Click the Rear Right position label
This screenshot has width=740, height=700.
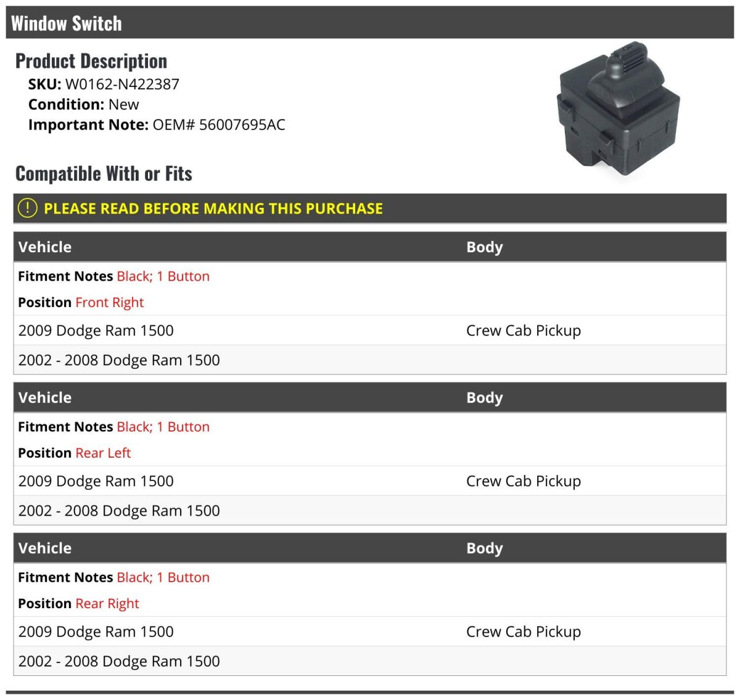click(x=107, y=604)
